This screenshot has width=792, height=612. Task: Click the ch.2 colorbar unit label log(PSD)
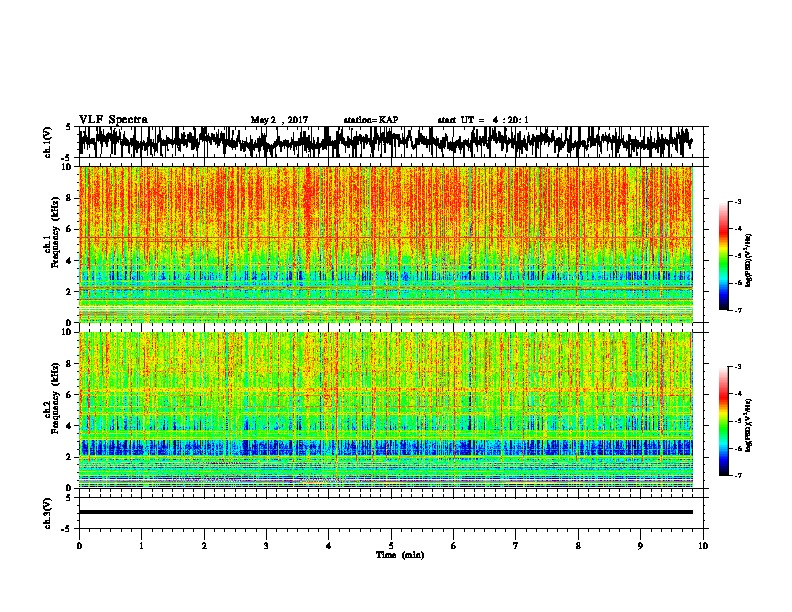coord(749,425)
